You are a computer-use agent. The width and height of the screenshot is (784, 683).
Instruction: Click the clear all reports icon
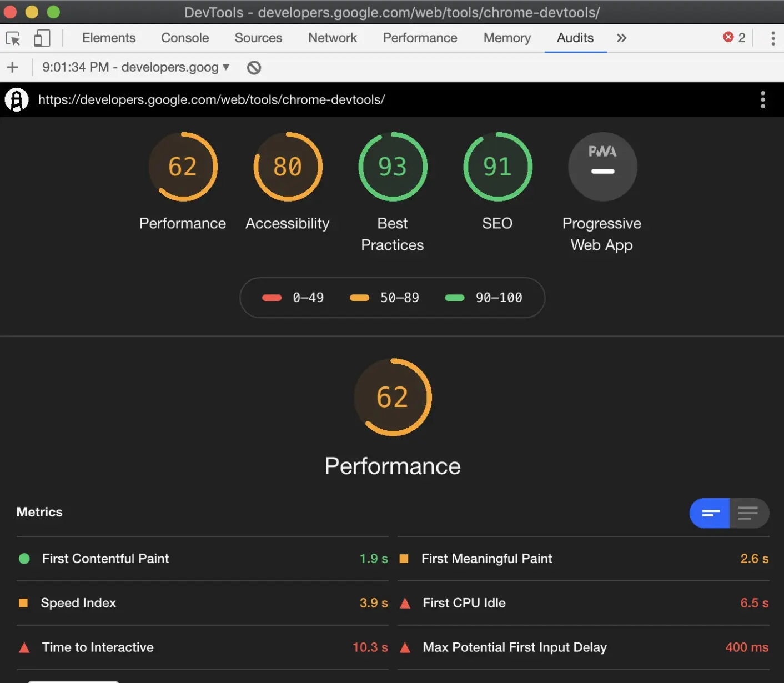pos(254,68)
